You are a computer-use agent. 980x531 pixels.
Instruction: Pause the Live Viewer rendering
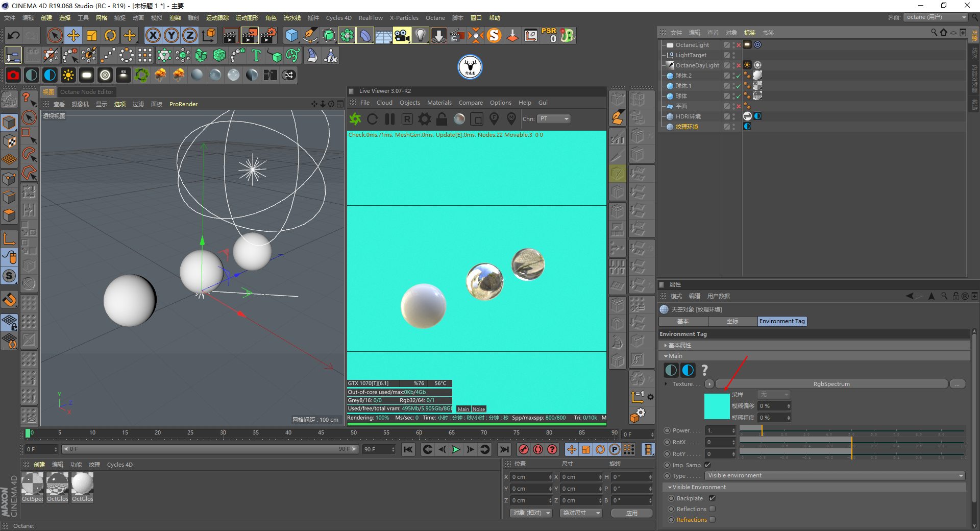390,119
